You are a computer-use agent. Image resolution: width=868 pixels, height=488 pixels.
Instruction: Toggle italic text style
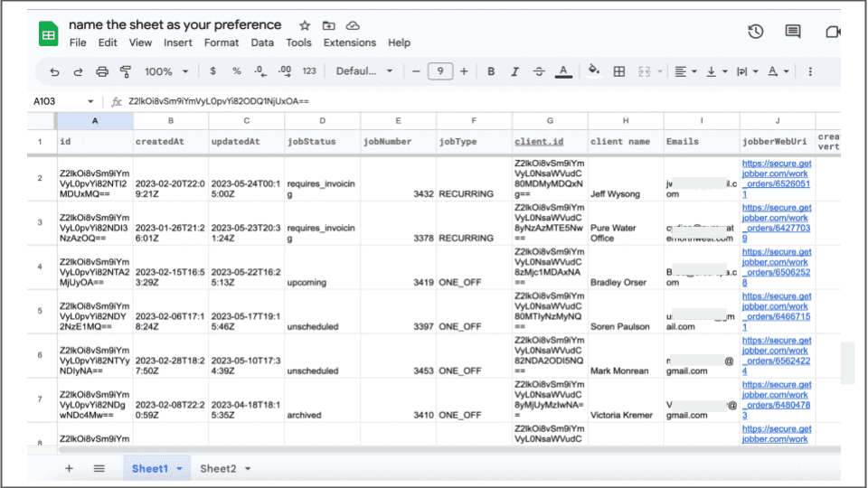515,71
